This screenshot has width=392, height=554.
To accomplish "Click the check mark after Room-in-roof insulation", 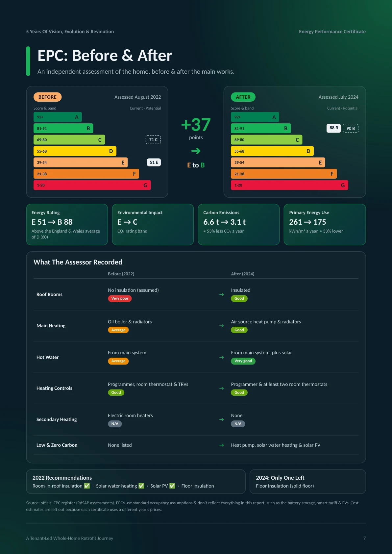I will (x=87, y=486).
